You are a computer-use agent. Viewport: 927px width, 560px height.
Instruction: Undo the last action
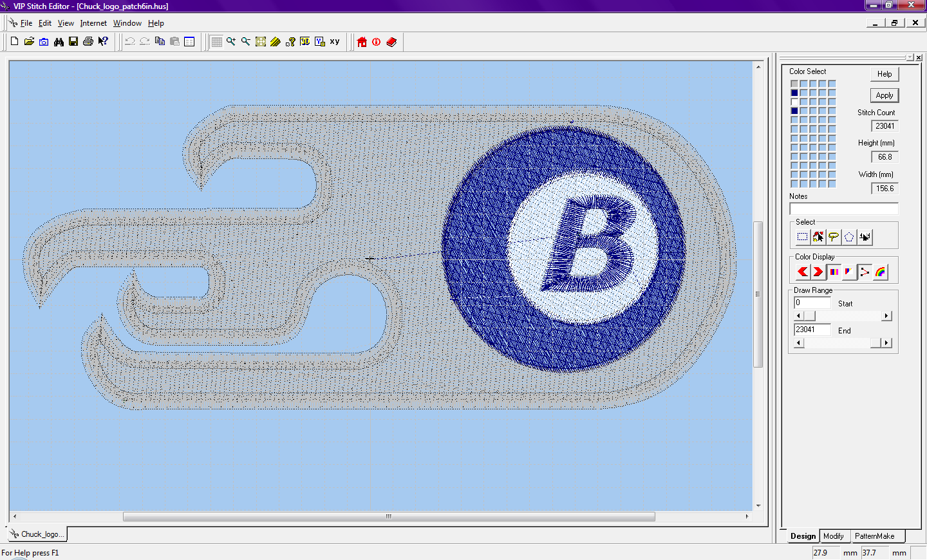(x=130, y=42)
